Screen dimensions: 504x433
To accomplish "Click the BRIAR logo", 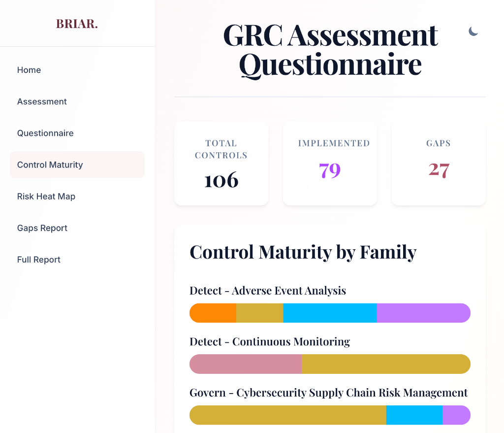I will pyautogui.click(x=77, y=24).
